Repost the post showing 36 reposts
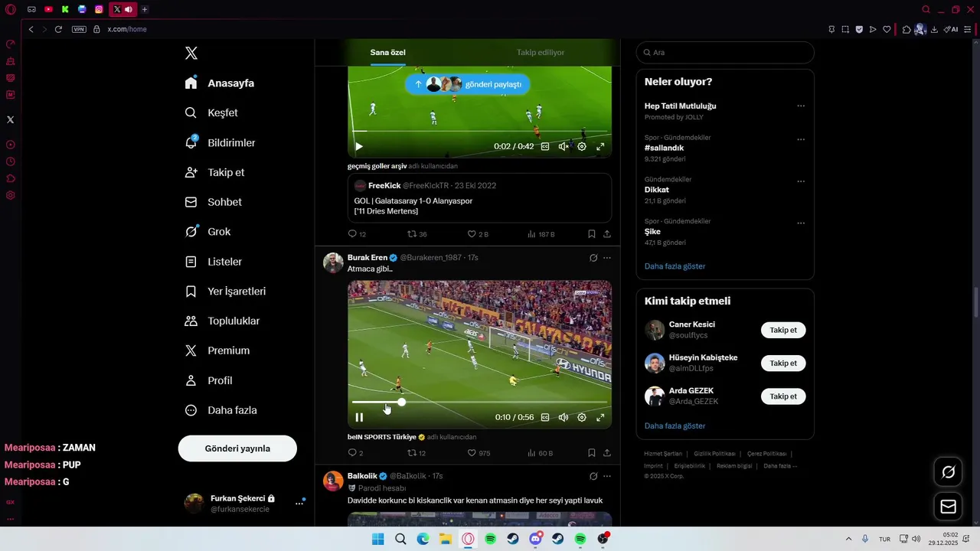The image size is (980, 551). 417,234
